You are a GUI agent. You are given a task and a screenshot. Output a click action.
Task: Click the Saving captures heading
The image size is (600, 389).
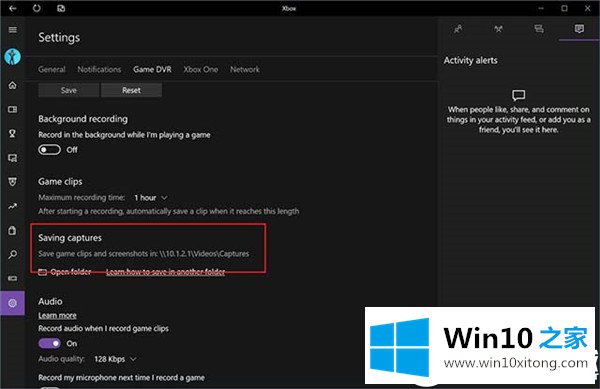point(70,238)
